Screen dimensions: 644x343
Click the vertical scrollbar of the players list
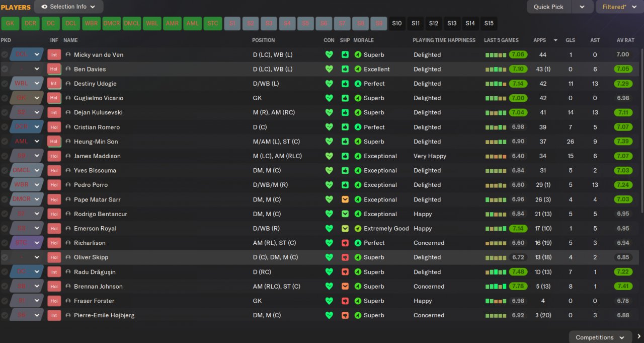pos(641,130)
